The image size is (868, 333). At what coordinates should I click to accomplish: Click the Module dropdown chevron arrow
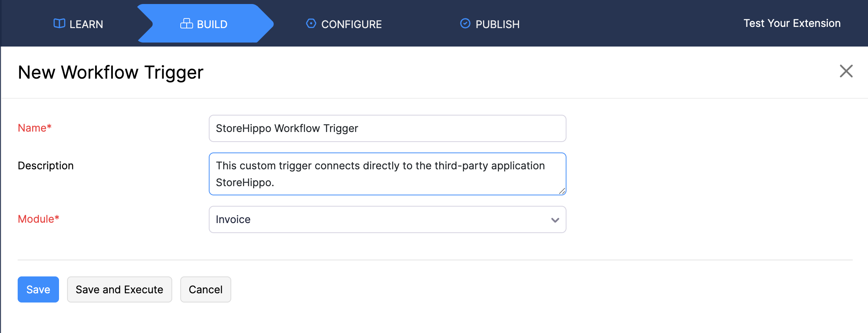[555, 220]
